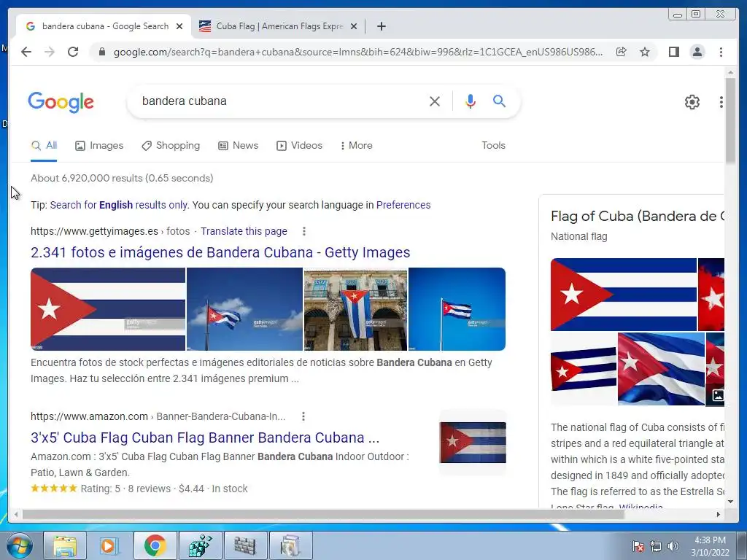Screen dimensions: 747x560
Task: Open Google quick settings gear
Action: pyautogui.click(x=692, y=101)
